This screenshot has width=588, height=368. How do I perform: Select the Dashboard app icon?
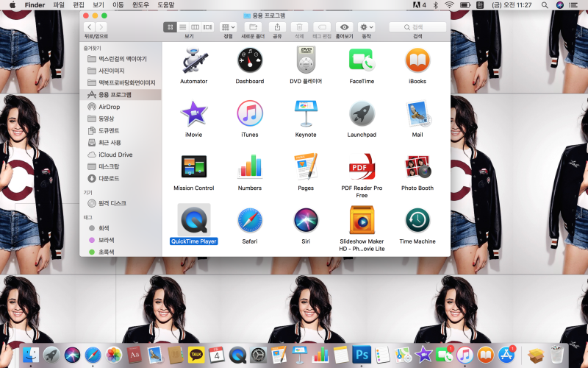(x=250, y=60)
